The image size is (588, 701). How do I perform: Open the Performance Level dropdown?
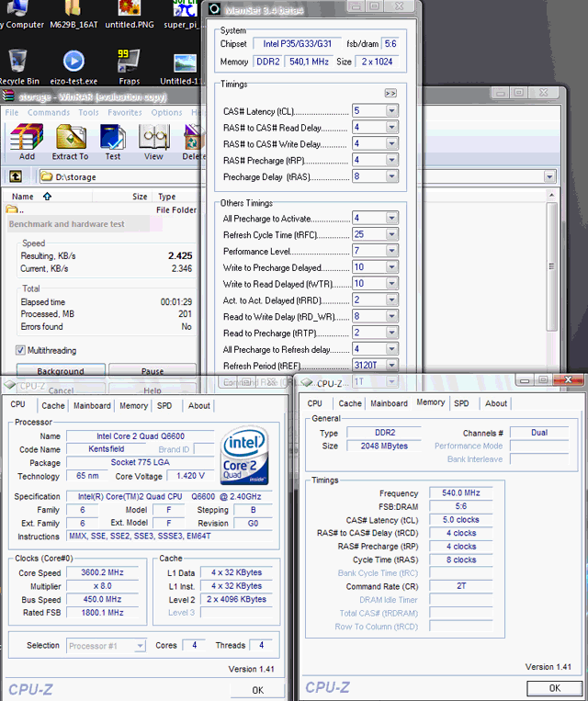point(391,251)
